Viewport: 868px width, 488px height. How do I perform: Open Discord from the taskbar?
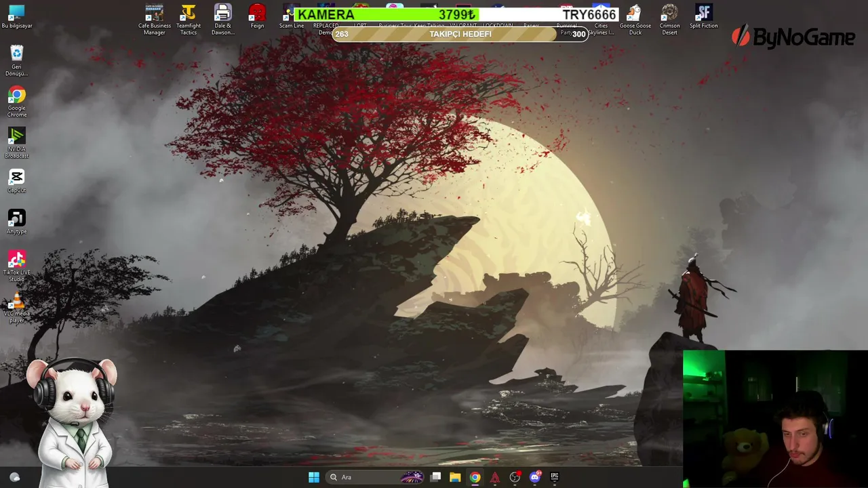(535, 477)
